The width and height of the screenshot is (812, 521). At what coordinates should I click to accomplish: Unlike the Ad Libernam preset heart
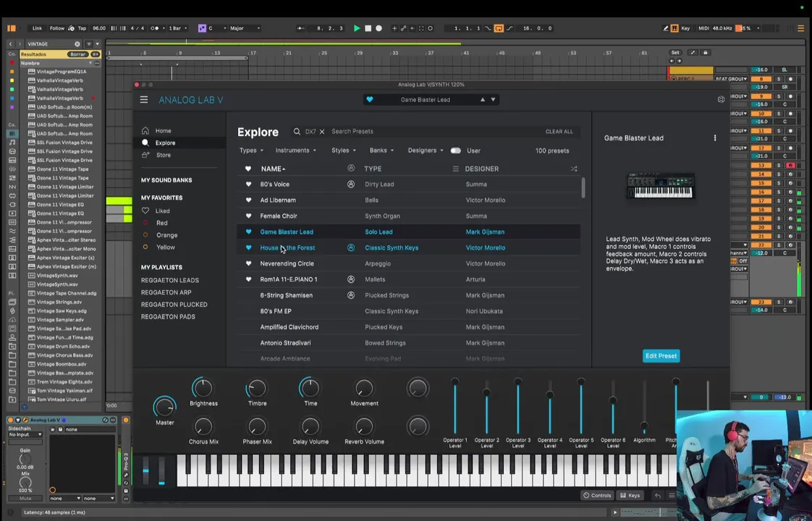(248, 200)
